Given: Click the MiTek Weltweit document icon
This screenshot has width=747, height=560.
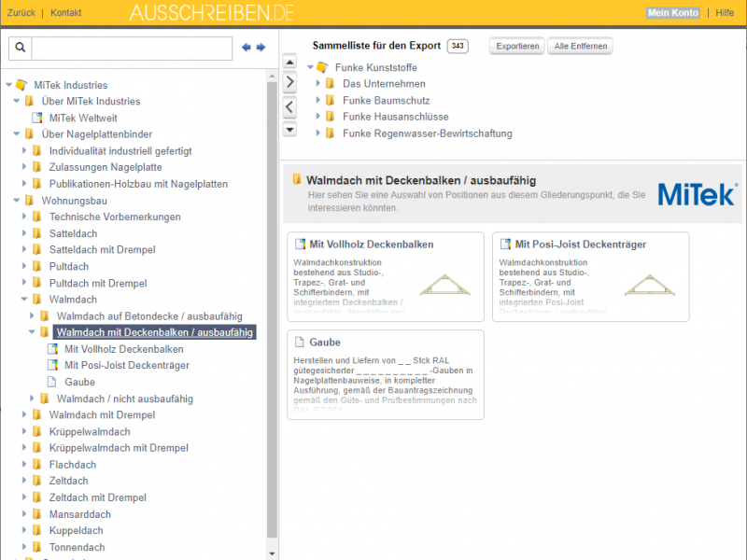Looking at the screenshot, I should click(x=36, y=118).
